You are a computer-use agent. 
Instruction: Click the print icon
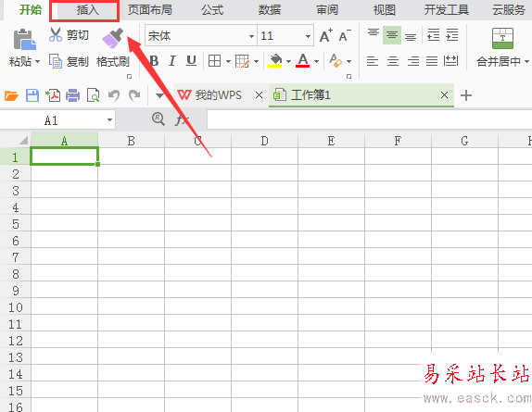coord(72,95)
